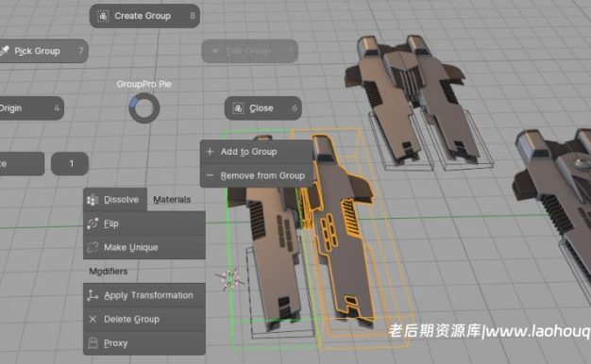Click the Modifiers label
This screenshot has width=591, height=364.
109,272
